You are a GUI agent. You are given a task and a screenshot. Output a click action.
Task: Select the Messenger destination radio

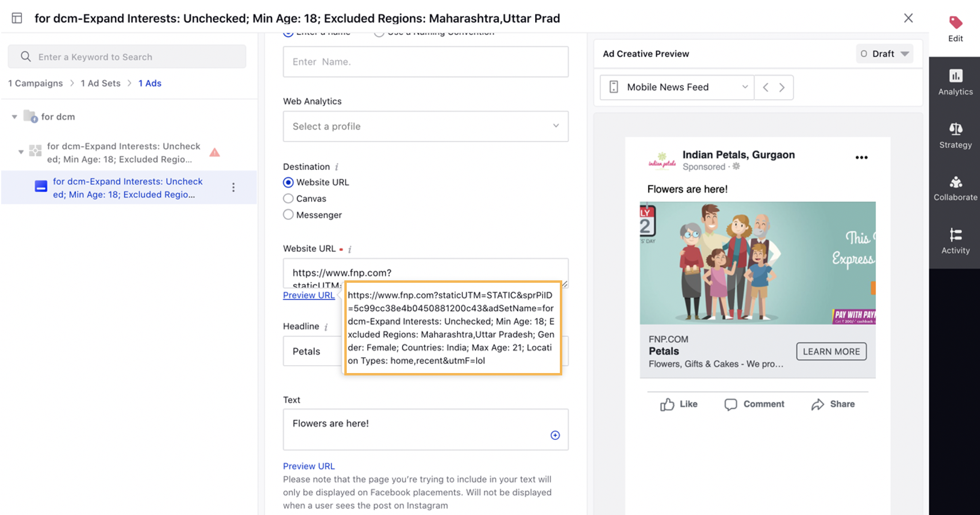coord(288,215)
